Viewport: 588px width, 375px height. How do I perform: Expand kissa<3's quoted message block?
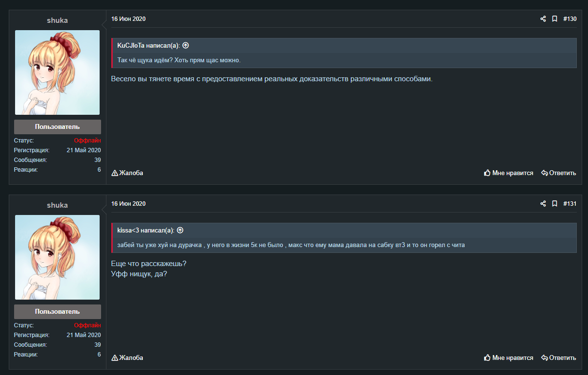(344, 245)
